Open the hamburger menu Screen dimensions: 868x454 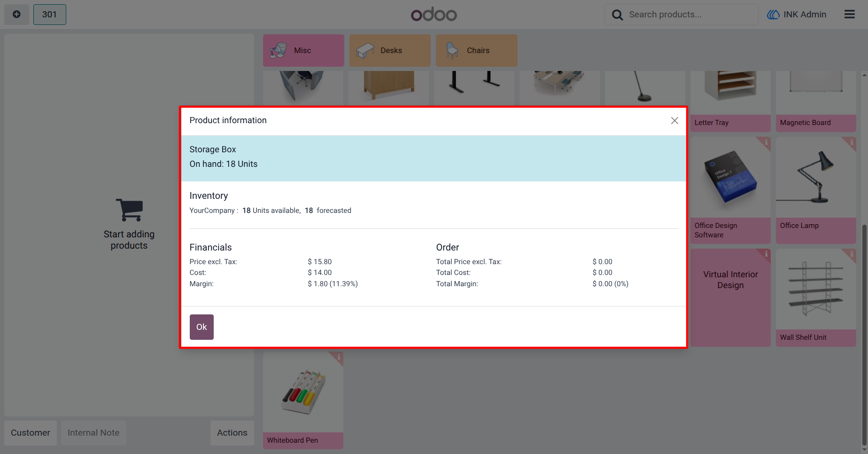click(x=849, y=15)
